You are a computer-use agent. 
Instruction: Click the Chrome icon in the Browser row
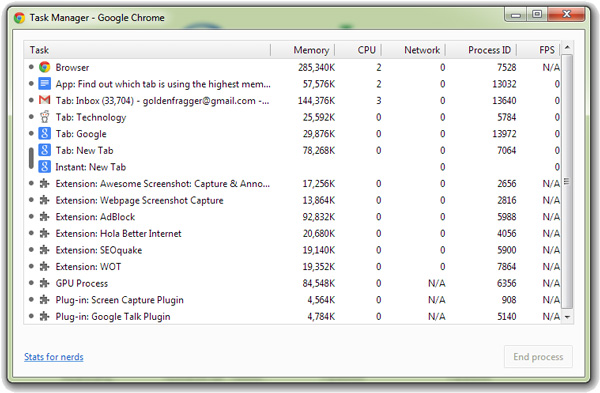[x=44, y=67]
